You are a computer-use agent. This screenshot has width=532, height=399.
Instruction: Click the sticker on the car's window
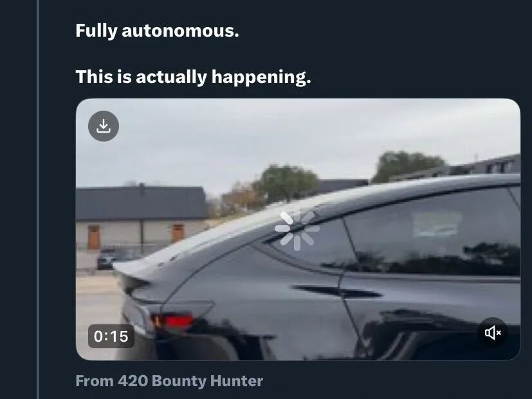pos(437,224)
